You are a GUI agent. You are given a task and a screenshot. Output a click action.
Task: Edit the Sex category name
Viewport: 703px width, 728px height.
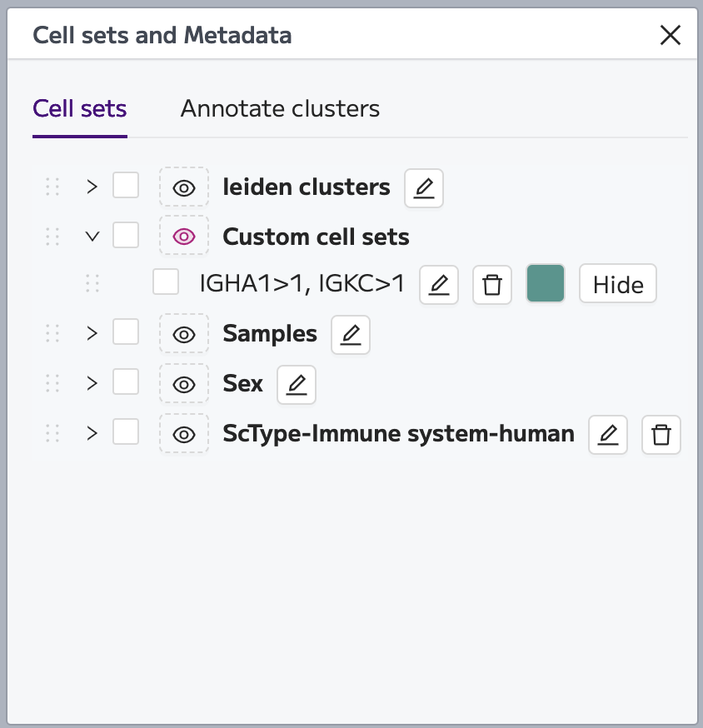pyautogui.click(x=297, y=385)
